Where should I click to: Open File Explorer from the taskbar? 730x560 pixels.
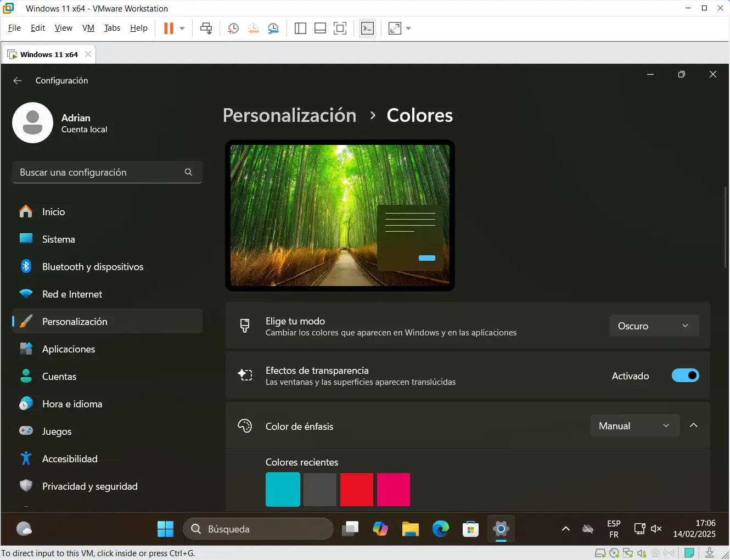point(411,529)
